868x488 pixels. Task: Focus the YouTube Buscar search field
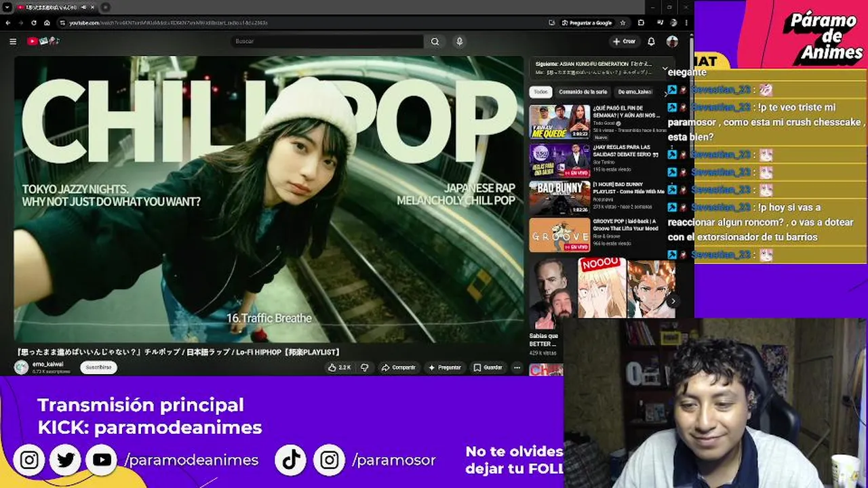(x=327, y=41)
